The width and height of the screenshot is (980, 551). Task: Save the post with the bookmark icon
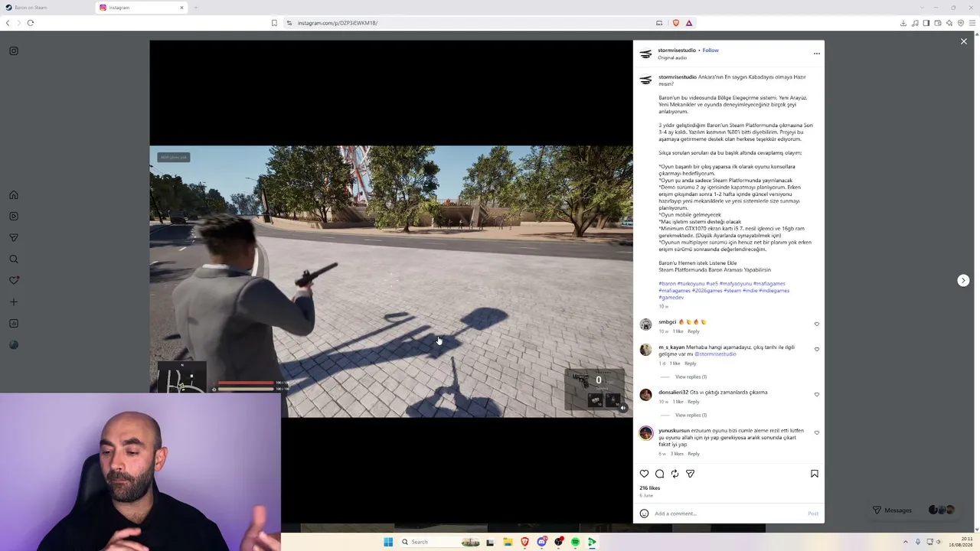click(x=815, y=474)
